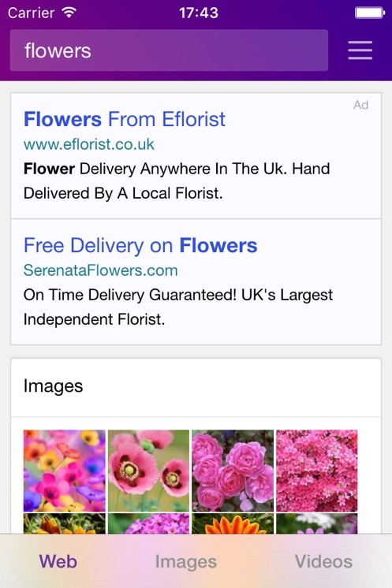The height and width of the screenshot is (588, 392).
Task: Tap the Wi-Fi status icon
Action: tap(69, 13)
